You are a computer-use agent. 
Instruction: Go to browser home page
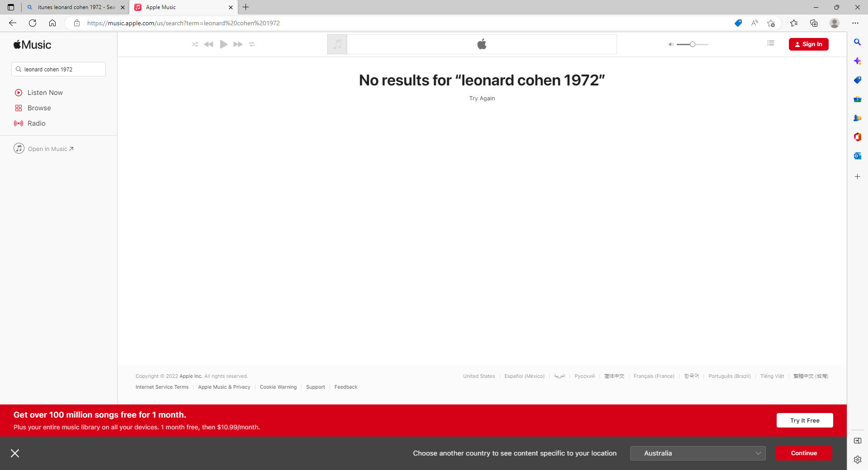coord(52,23)
